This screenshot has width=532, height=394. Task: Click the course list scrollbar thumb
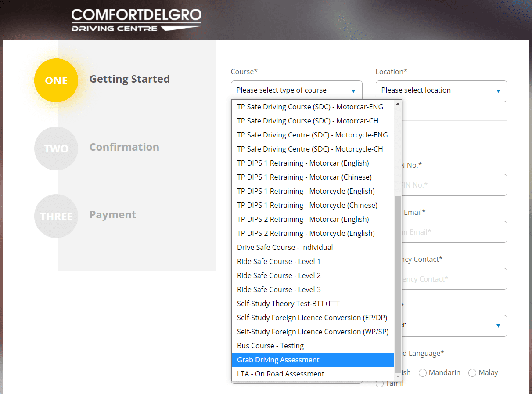point(398,284)
